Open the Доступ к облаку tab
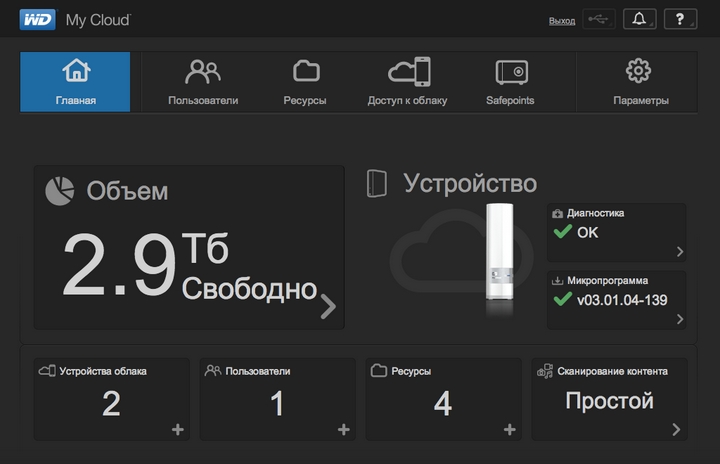Image resolution: width=720 pixels, height=464 pixels. pos(407,82)
